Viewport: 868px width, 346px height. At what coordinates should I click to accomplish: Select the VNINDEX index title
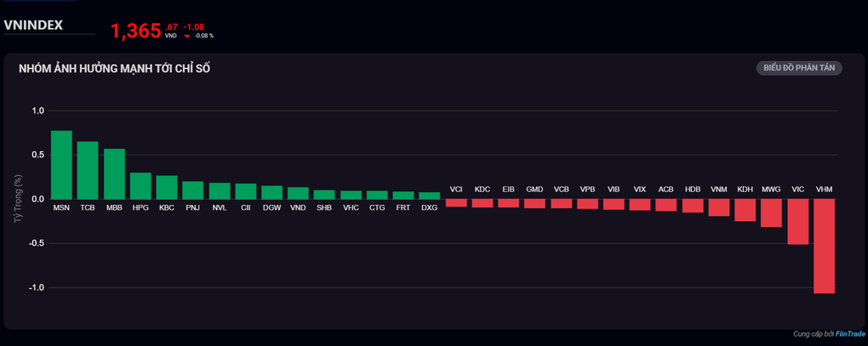tap(33, 25)
